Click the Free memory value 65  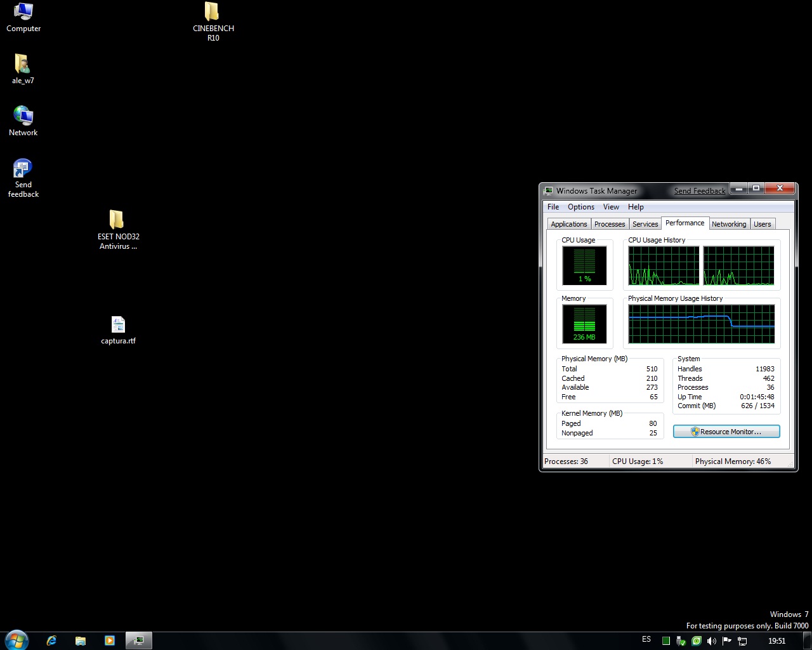pos(654,397)
